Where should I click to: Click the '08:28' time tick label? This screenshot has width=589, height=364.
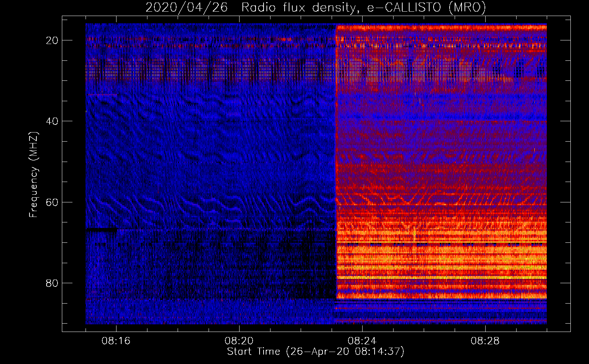pos(485,341)
